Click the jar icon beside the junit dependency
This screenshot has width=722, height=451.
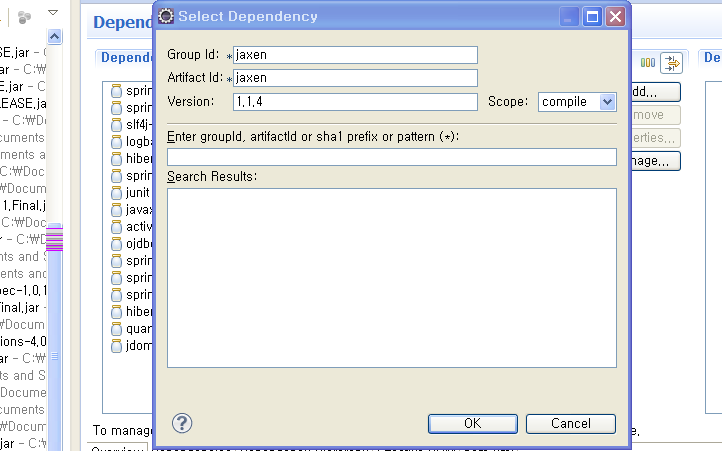(116, 193)
